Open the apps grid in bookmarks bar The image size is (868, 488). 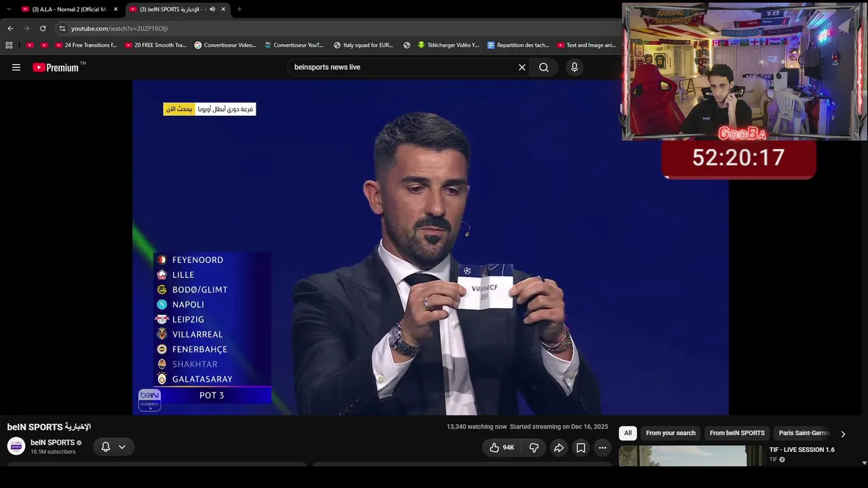(9, 45)
